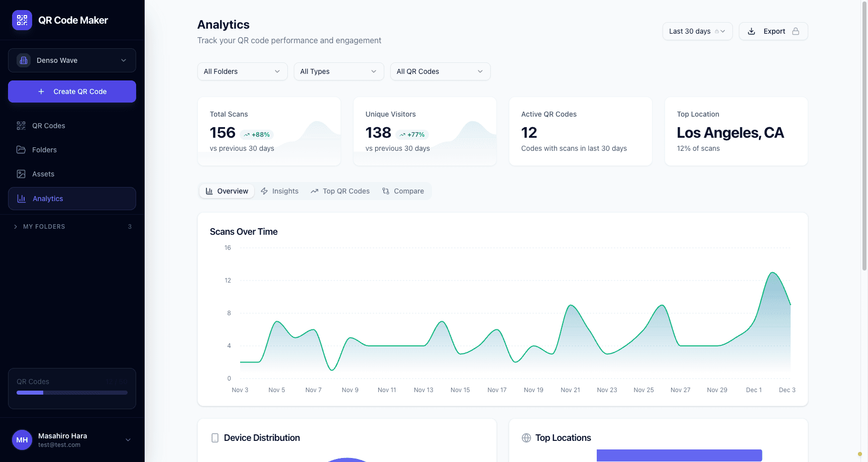The image size is (868, 462).
Task: Click the download icon on the Export button
Action: point(751,31)
